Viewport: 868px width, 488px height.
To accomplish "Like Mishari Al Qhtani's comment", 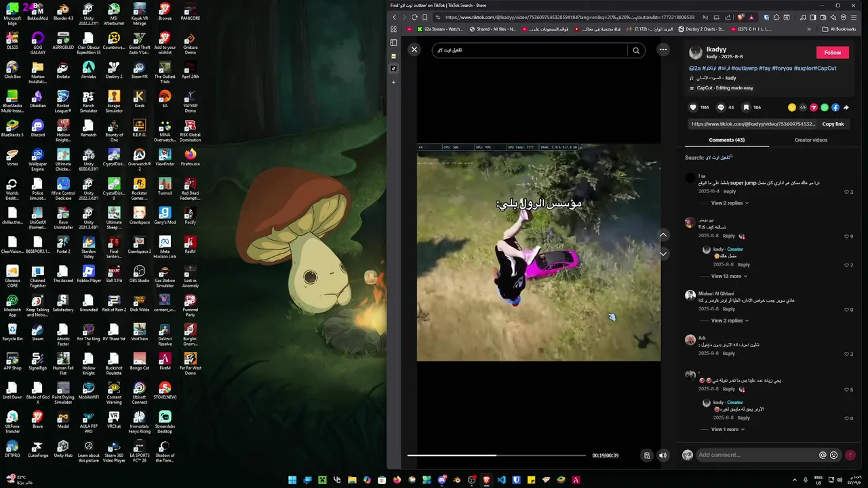I will coord(846,309).
